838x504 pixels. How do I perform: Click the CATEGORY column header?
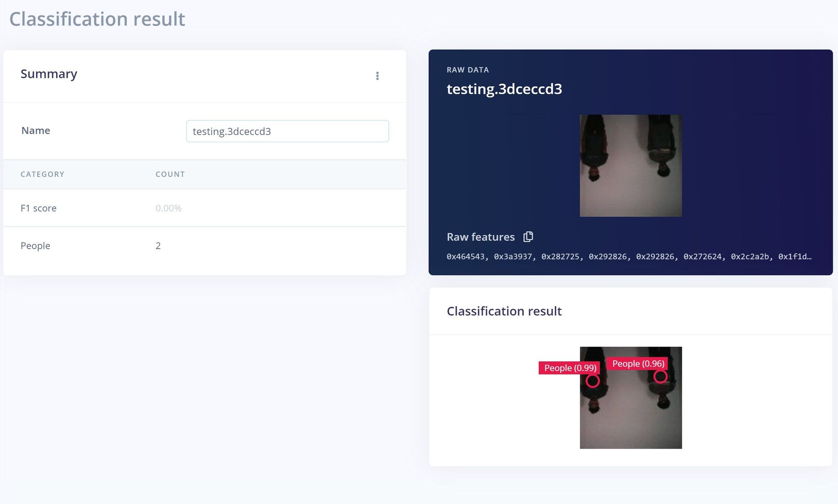pyautogui.click(x=42, y=174)
